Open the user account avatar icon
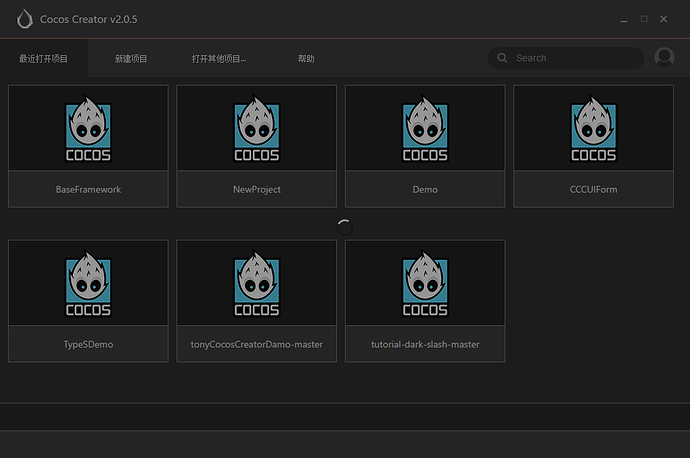The image size is (690, 458). click(664, 57)
